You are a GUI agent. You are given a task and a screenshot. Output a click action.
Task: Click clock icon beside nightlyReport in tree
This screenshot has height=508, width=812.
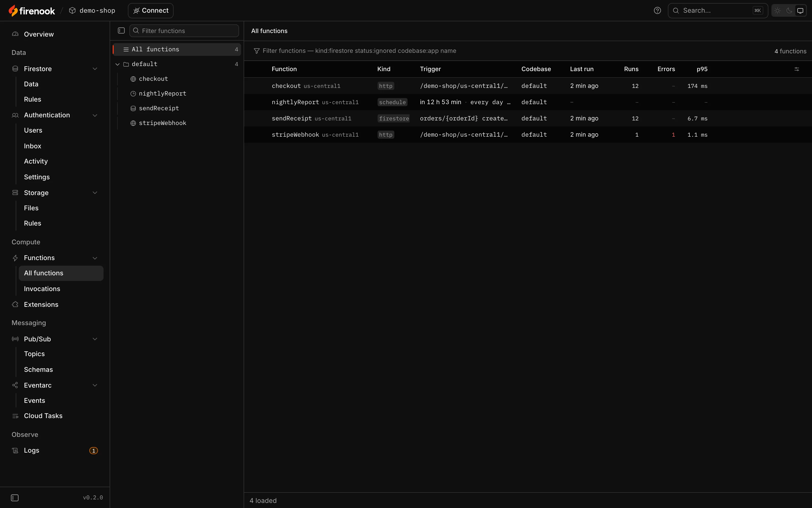(133, 94)
